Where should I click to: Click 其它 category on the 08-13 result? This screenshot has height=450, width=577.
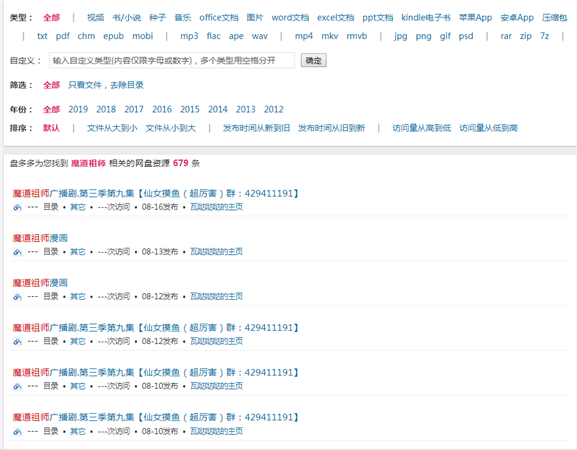78,252
